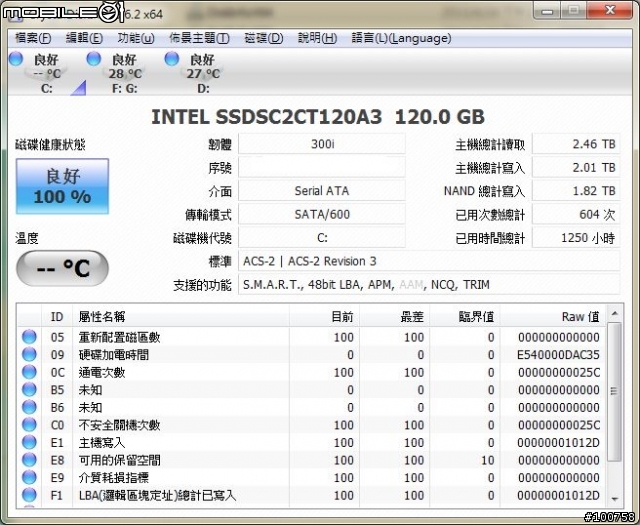
Task: Click the status icon of row B6
Action: click(29, 407)
